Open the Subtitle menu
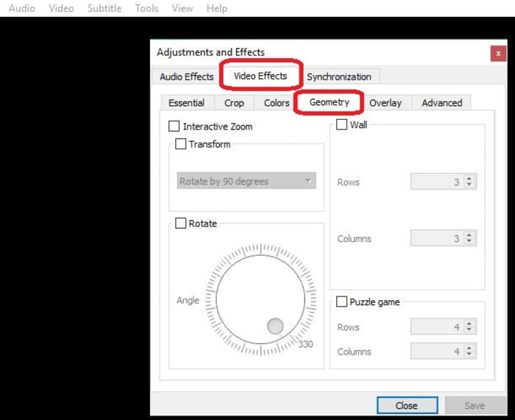The width and height of the screenshot is (515, 420). pyautogui.click(x=104, y=8)
